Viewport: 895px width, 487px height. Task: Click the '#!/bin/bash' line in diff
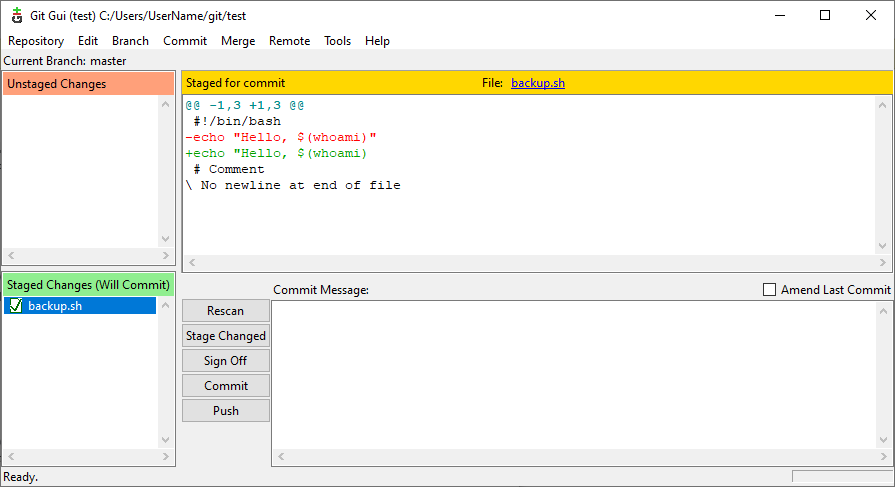(x=237, y=122)
